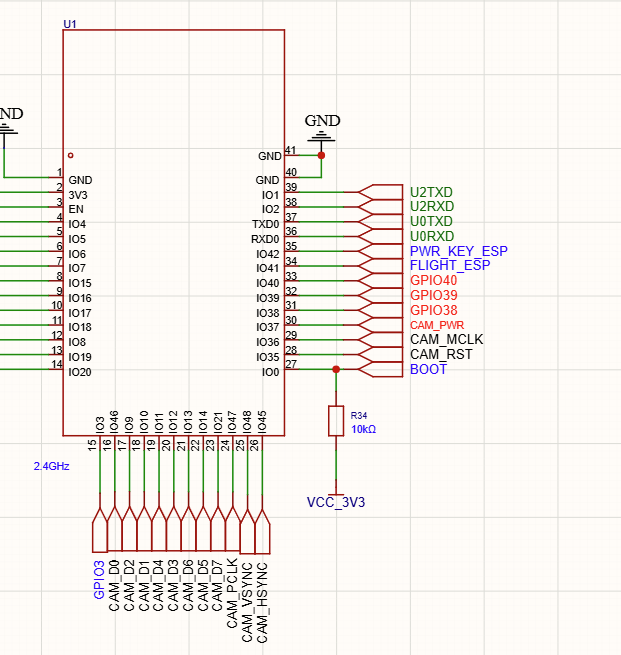This screenshot has width=621, height=655.
Task: Select the CAM_D6 net label
Action: point(188,586)
